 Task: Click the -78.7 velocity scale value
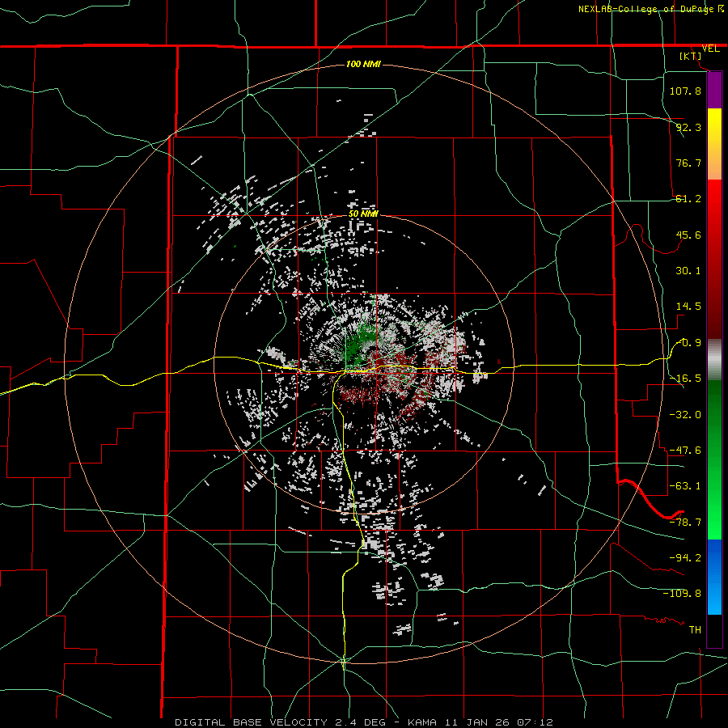(685, 523)
